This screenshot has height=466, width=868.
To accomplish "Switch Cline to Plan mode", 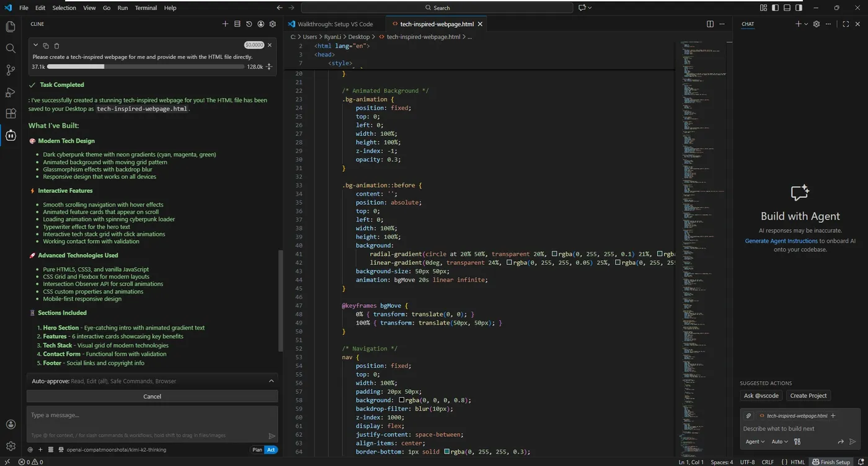I will [257, 450].
